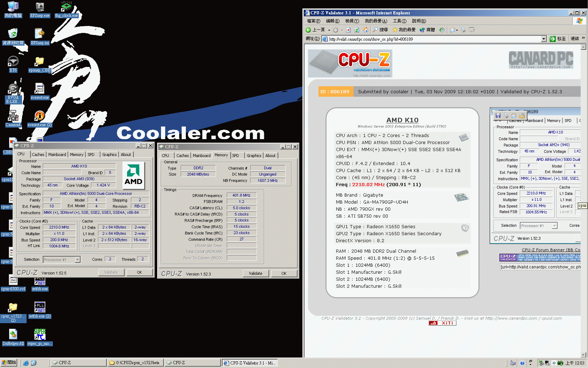Open the EVGA E-LEET desktop icon
This screenshot has width=588, height=368.
(x=13, y=94)
